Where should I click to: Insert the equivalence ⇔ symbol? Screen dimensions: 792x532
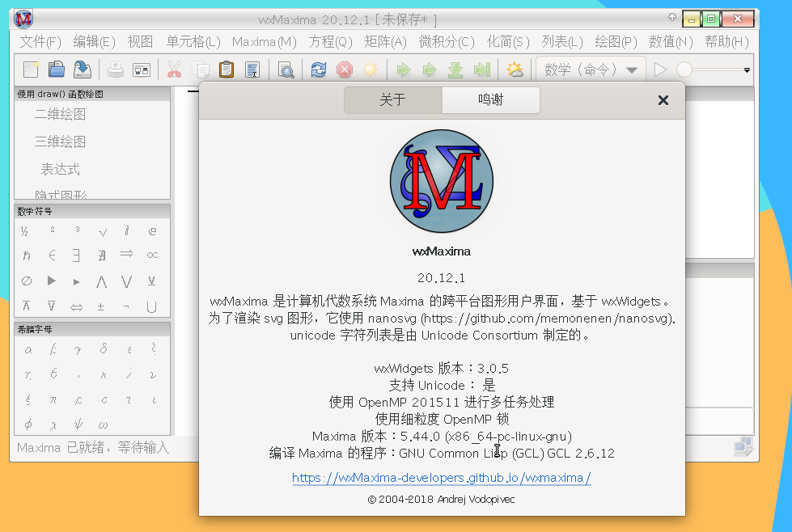tap(76, 307)
